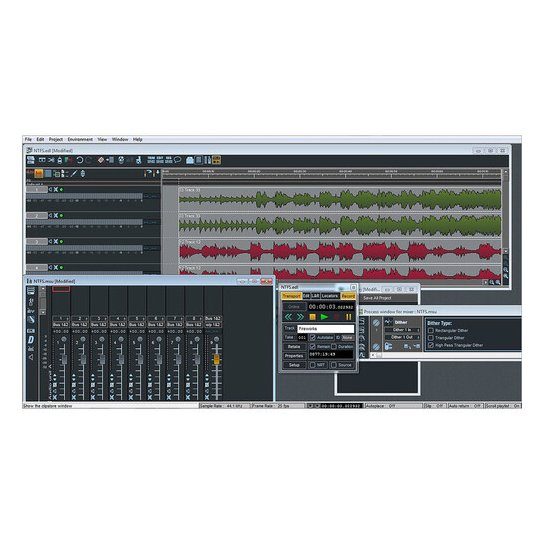Click the Dither process waveform icon
Screen dimensions: 544x544
(x=389, y=322)
